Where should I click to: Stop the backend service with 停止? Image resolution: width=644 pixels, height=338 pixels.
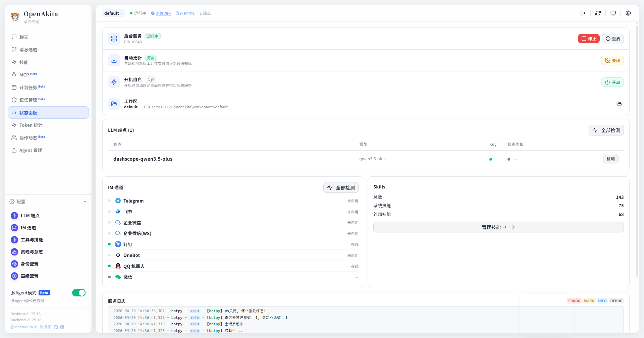pos(589,39)
